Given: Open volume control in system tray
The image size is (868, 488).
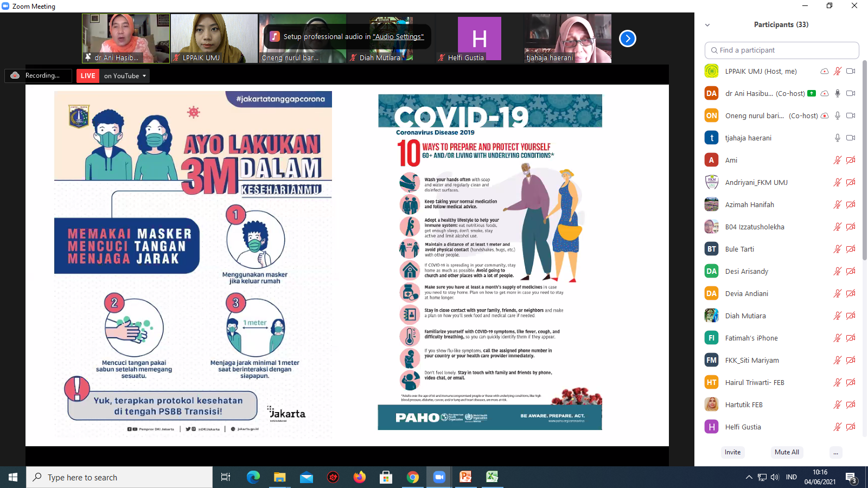Looking at the screenshot, I should 775,477.
